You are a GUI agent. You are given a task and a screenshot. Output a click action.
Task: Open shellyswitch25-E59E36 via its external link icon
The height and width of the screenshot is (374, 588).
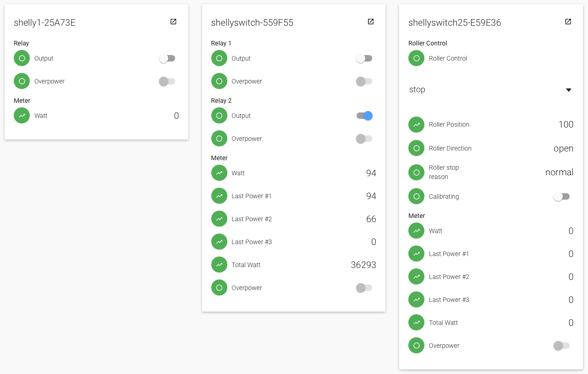click(x=568, y=22)
